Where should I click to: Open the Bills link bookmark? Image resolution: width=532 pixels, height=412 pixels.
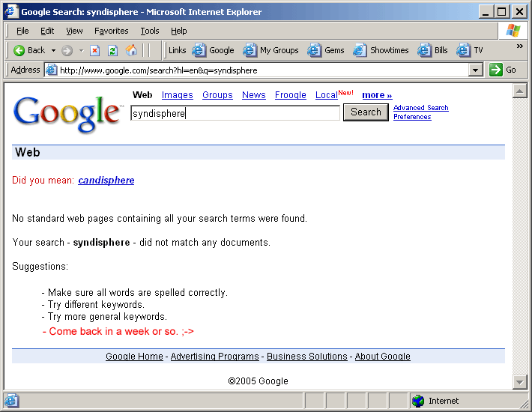[432, 50]
